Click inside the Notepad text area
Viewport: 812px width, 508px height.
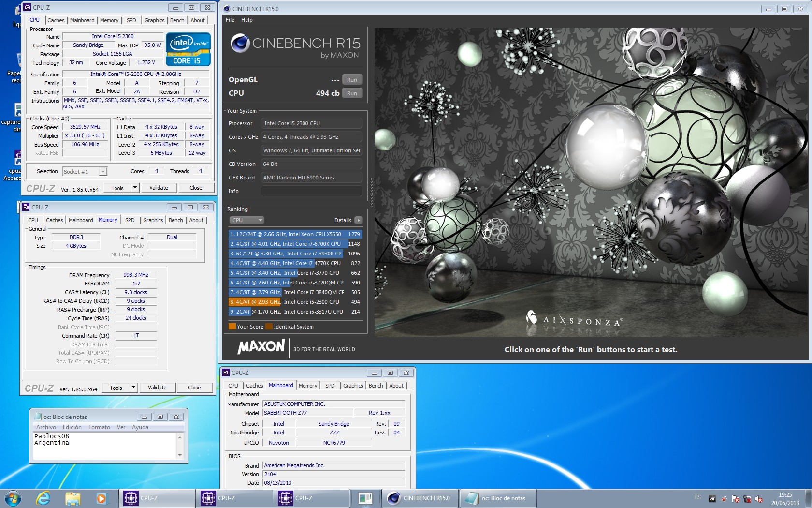click(x=104, y=446)
